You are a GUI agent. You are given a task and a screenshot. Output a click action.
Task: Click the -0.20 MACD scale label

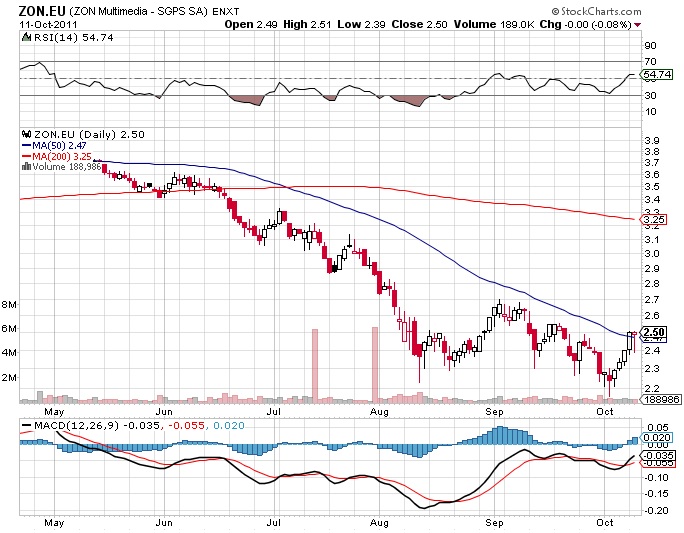[657, 510]
